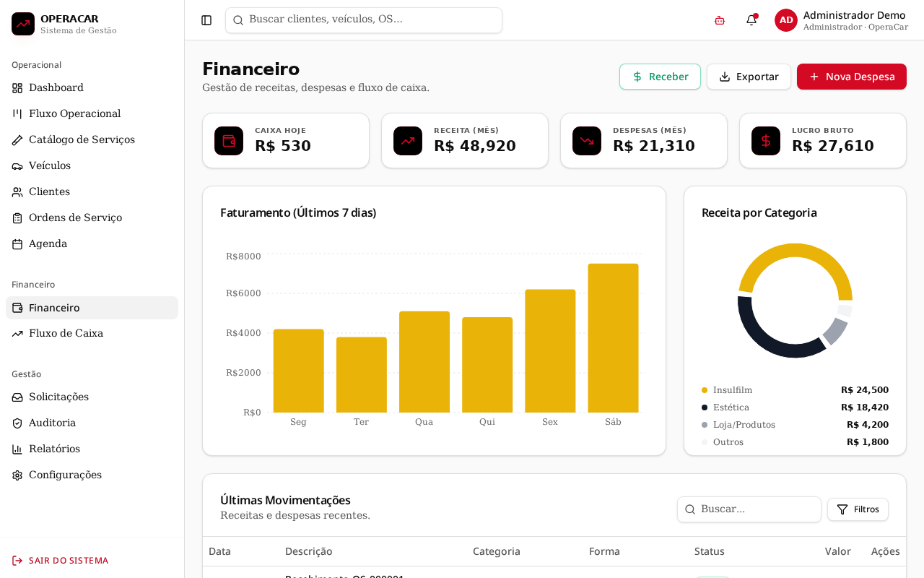The image size is (924, 578).
Task: Click the Auditoria shield icon
Action: pos(17,423)
